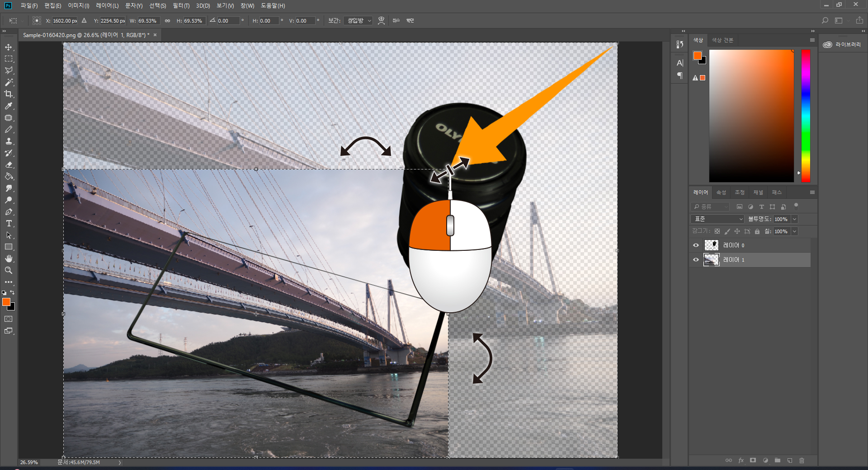This screenshot has height=470, width=868.
Task: Select the Horizontal Type tool
Action: tap(9, 223)
